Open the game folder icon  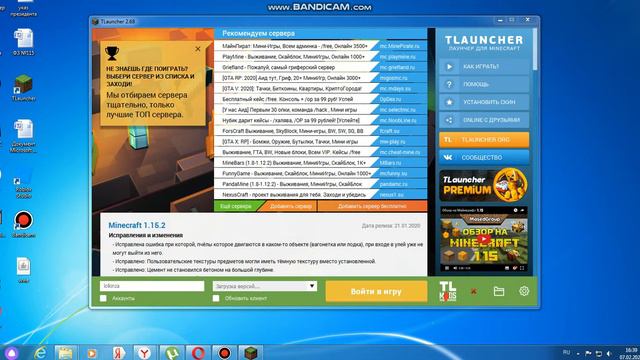click(499, 291)
